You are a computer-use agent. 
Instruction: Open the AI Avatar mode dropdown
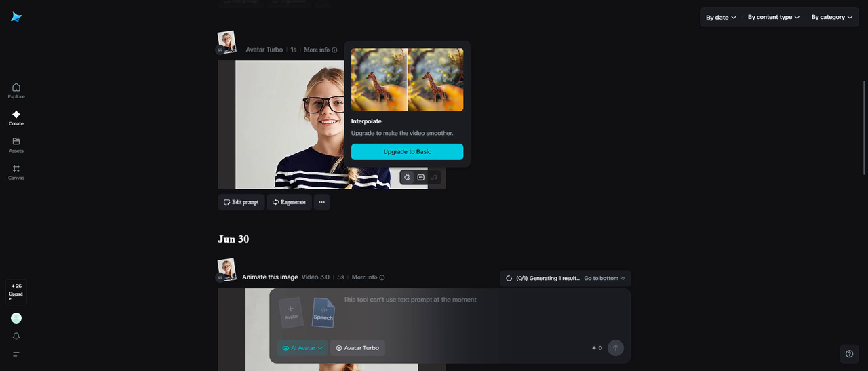pos(302,348)
